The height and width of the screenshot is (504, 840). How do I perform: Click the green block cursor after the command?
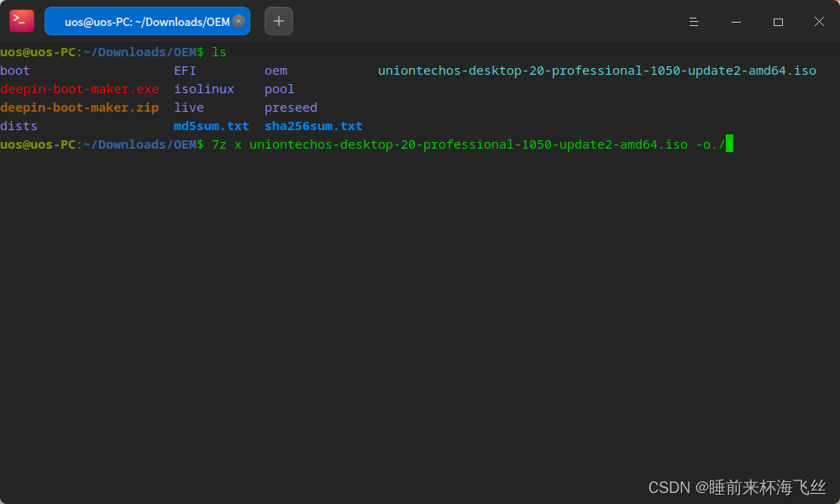tap(730, 144)
